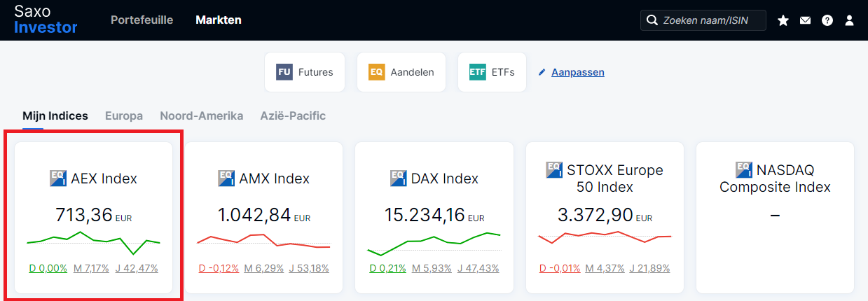Open messages via the envelope icon
The height and width of the screenshot is (301, 868).
click(x=805, y=20)
